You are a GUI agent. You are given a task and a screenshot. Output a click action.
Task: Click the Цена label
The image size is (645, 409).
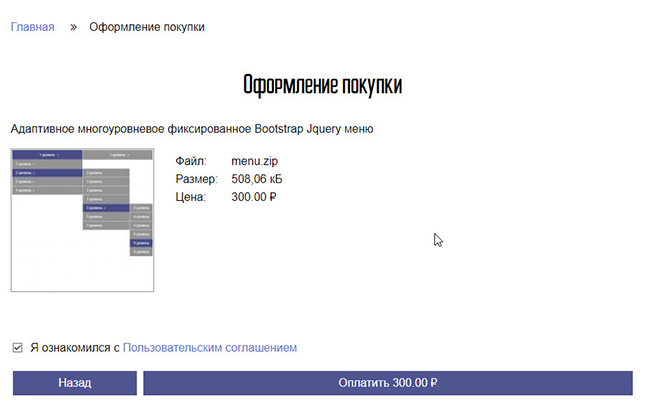[190, 198]
